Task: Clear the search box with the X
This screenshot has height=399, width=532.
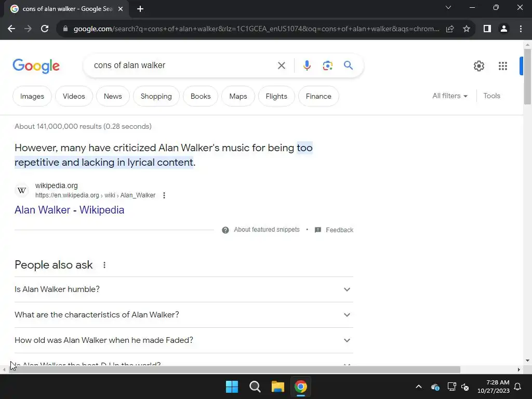Action: click(x=281, y=65)
